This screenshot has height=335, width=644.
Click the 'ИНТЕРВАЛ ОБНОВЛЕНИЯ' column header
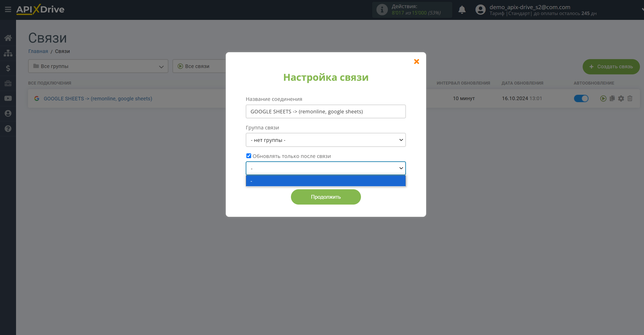click(x=463, y=83)
